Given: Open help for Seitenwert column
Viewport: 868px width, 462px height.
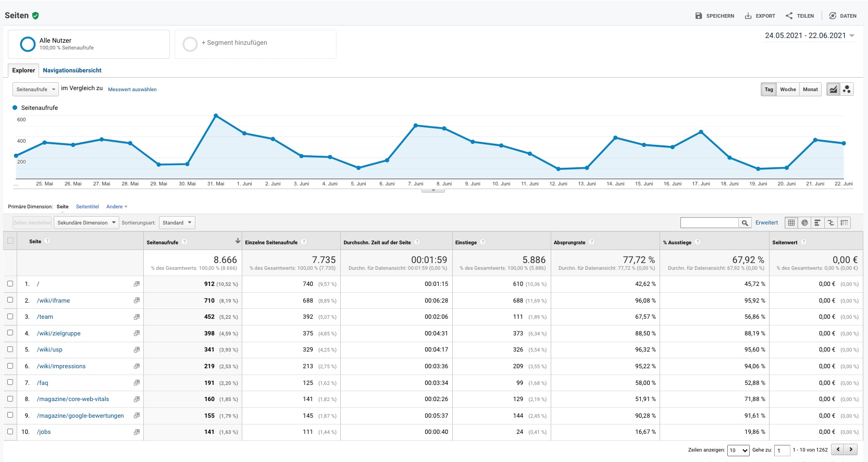Looking at the screenshot, I should (803, 242).
